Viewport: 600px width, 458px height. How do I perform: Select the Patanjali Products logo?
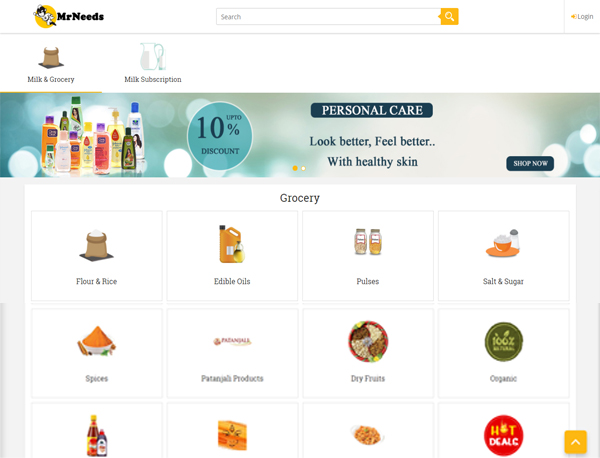click(x=232, y=341)
